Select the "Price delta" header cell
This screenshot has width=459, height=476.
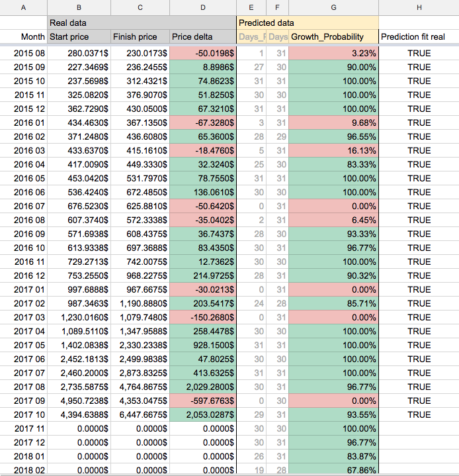(x=202, y=37)
